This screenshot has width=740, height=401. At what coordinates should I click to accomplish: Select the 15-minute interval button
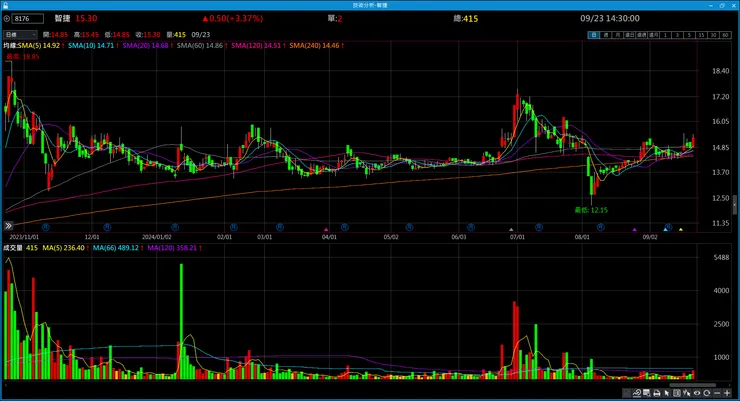coord(701,35)
